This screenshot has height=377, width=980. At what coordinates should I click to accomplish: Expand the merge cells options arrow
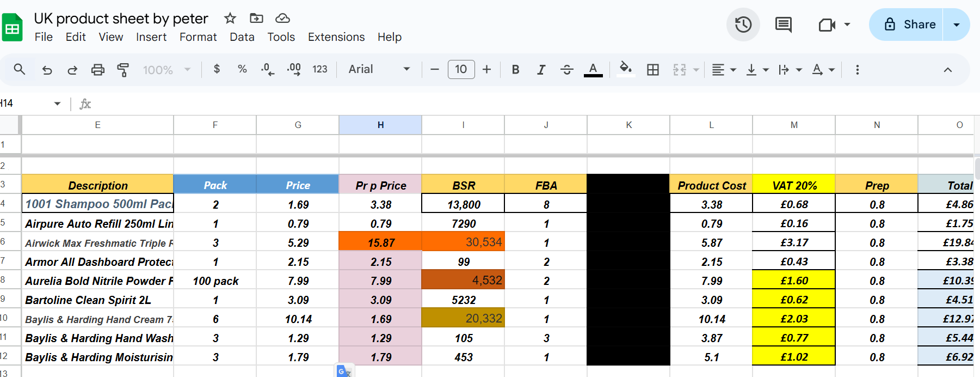pos(696,70)
